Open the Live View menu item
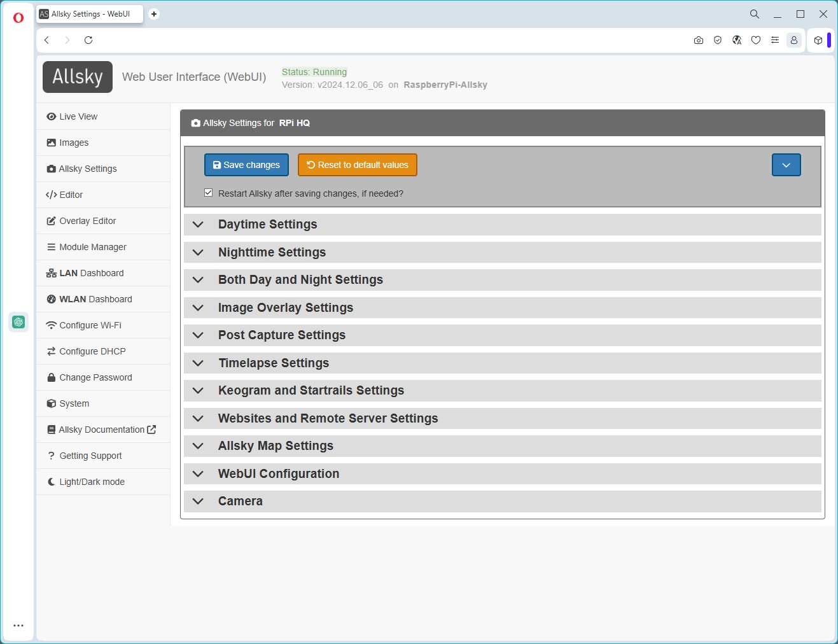This screenshot has height=644, width=838. coord(103,116)
